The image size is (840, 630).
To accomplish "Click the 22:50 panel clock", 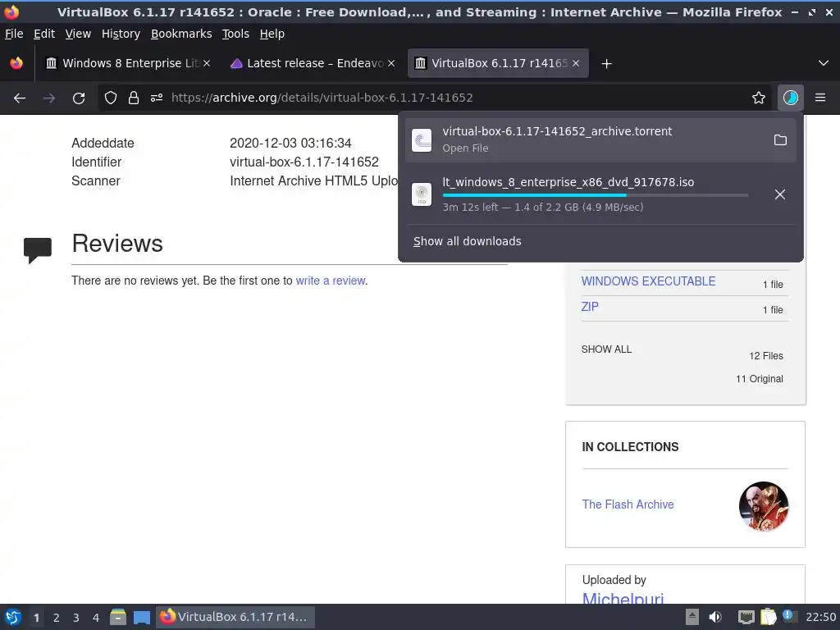I will click(820, 617).
